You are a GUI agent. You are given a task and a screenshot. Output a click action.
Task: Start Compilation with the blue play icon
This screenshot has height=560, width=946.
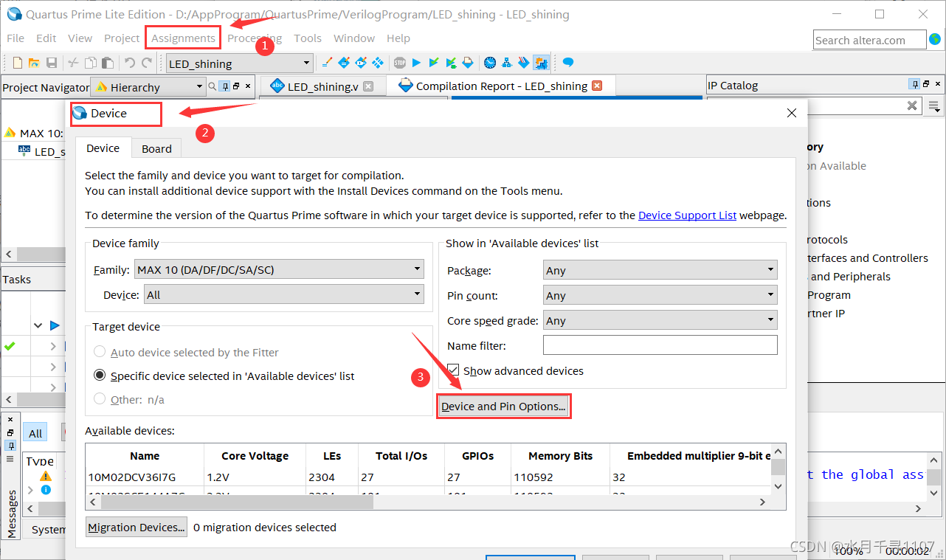(x=416, y=63)
